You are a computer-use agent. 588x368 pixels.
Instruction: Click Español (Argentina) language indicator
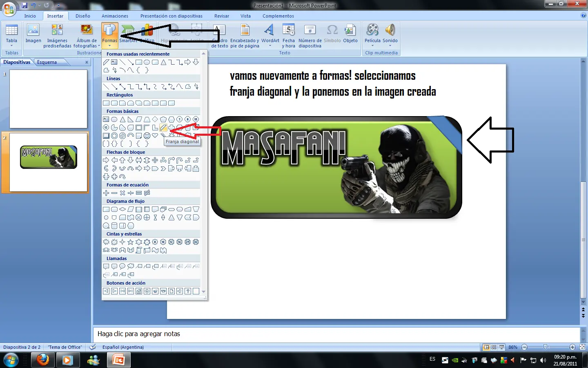click(123, 347)
